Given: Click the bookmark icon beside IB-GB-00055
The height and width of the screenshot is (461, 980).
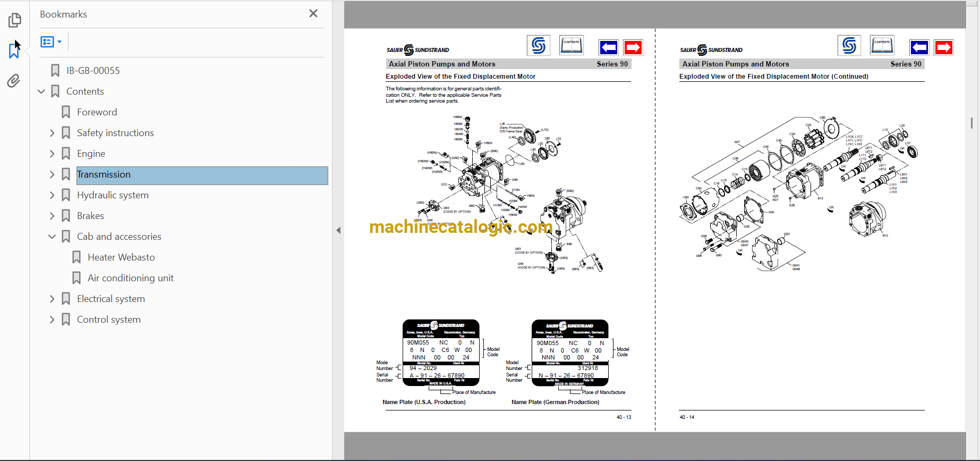Looking at the screenshot, I should [x=55, y=70].
